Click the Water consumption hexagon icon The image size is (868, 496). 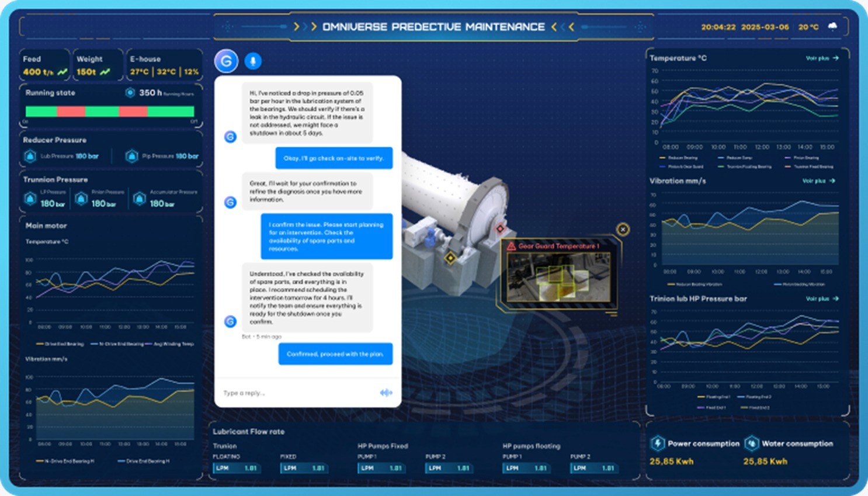click(x=751, y=443)
